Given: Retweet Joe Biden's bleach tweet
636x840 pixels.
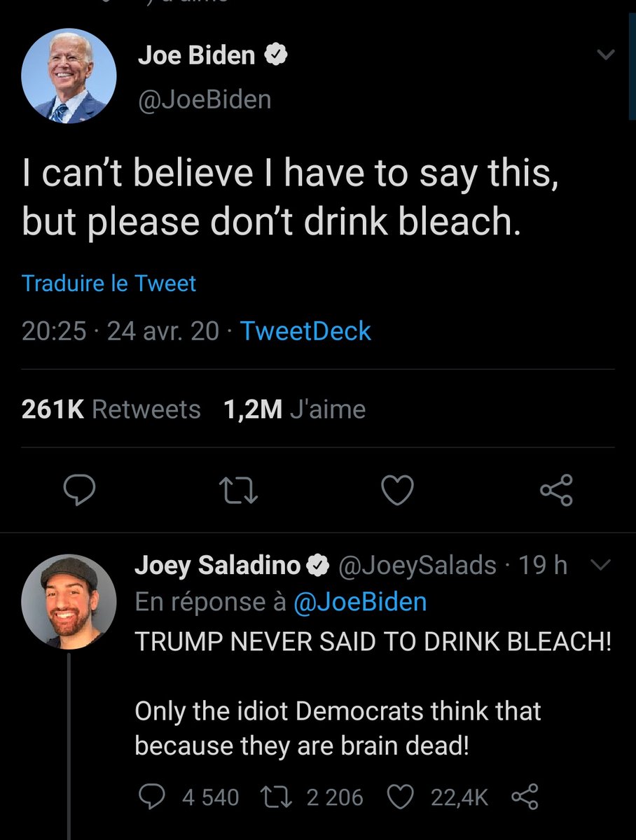Looking at the screenshot, I should tap(240, 491).
